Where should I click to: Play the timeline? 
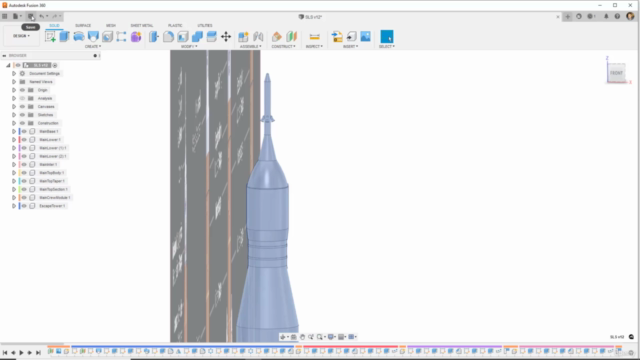(x=21, y=352)
